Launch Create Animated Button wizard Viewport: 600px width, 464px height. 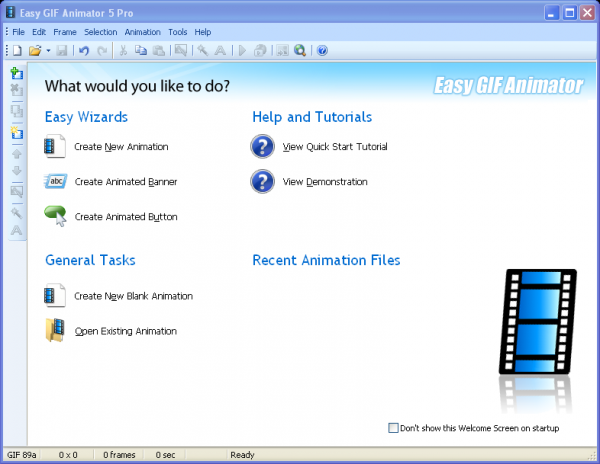tap(126, 217)
